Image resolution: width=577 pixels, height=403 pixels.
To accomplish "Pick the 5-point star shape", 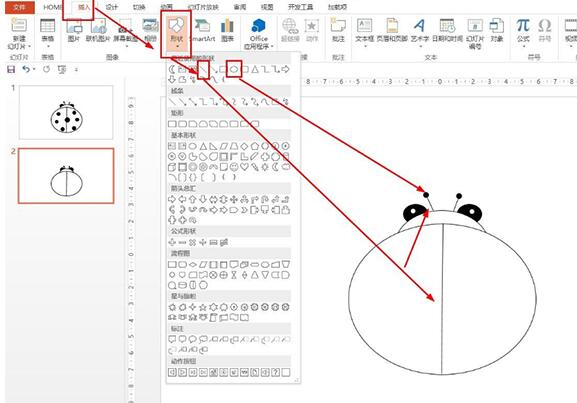I will click(203, 307).
